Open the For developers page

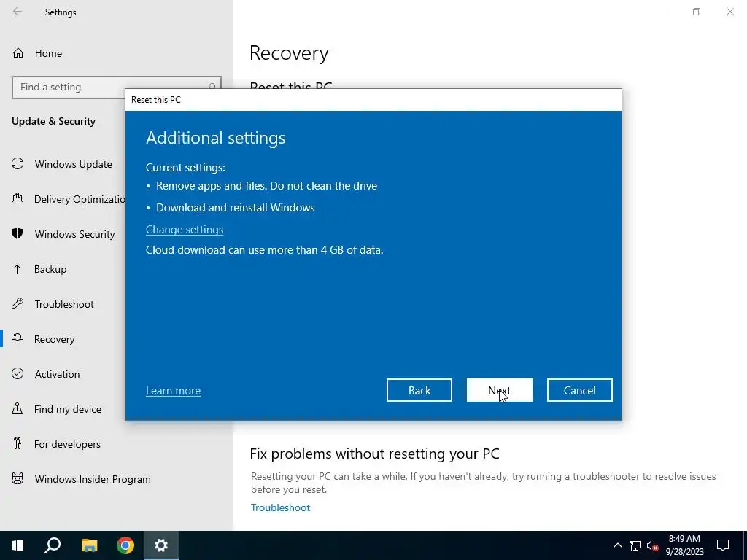[67, 444]
